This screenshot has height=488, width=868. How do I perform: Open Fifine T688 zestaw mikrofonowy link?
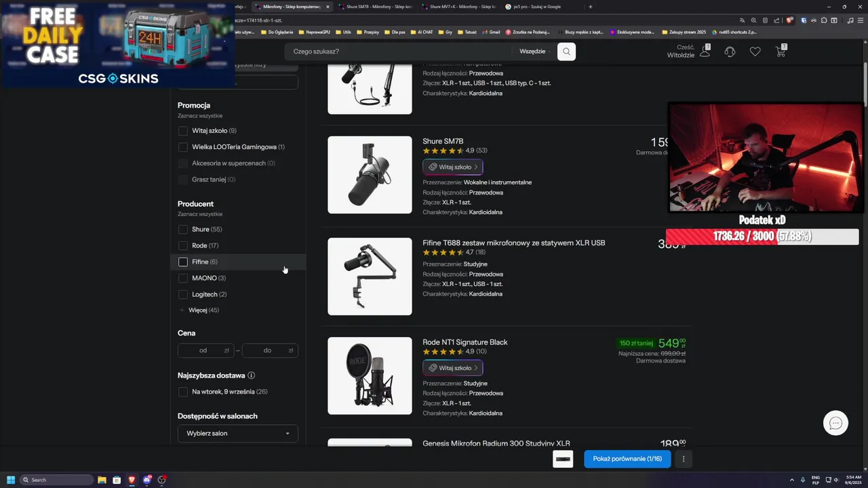(514, 243)
